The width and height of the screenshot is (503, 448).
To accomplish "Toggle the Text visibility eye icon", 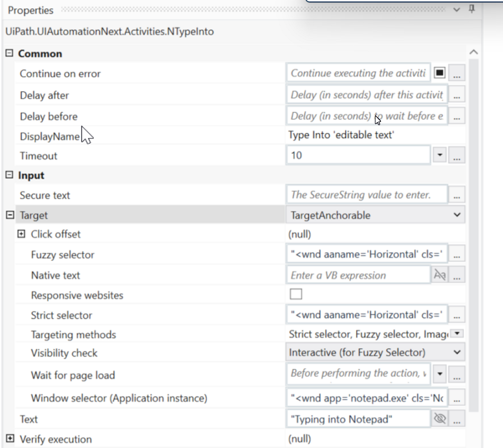I will point(440,419).
